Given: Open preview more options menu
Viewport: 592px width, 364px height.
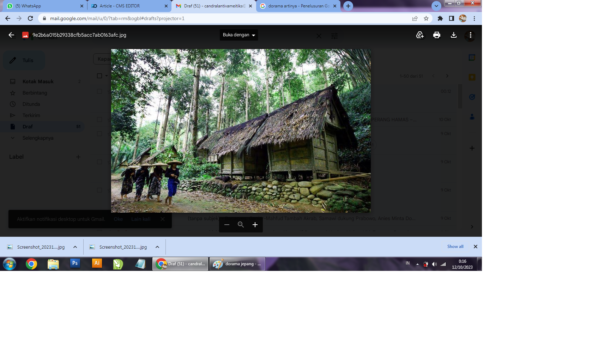Looking at the screenshot, I should click(470, 35).
